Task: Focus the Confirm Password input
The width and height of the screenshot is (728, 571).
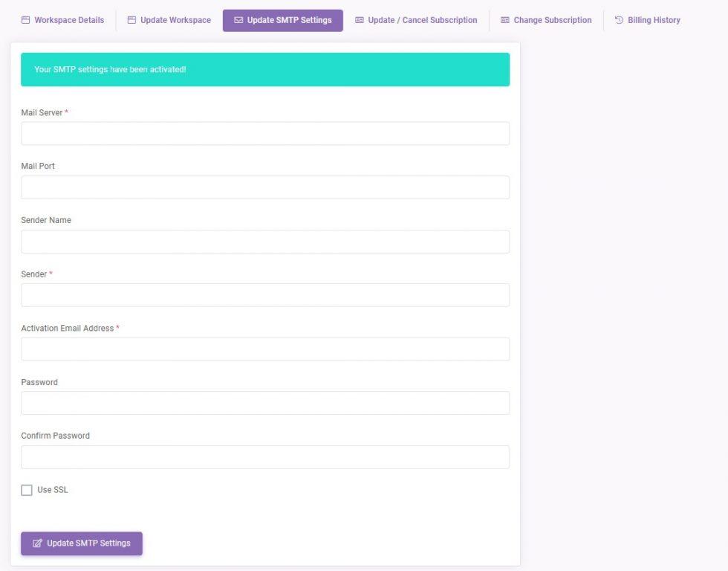Action: (x=265, y=457)
